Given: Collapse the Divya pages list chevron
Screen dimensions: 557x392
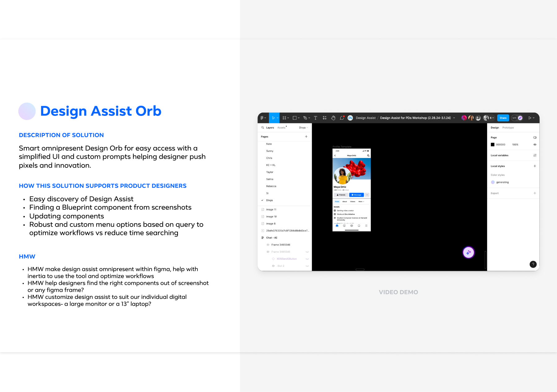Looking at the screenshot, I should 307,128.
